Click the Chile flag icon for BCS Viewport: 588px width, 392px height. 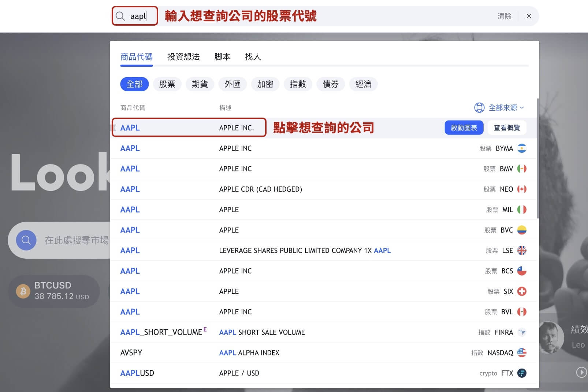(x=522, y=271)
